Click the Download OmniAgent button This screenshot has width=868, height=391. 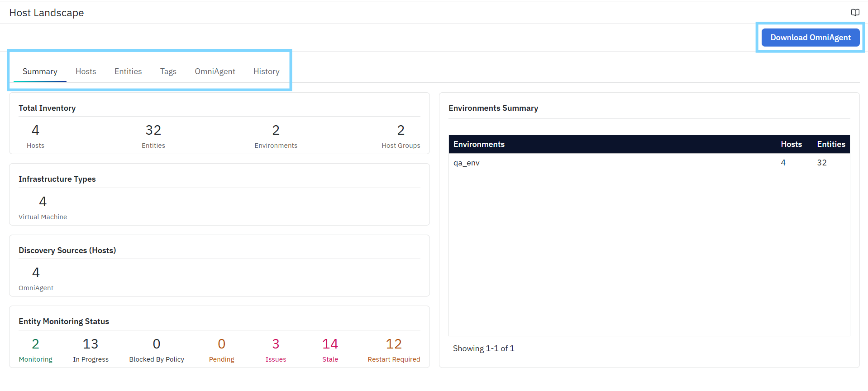click(x=810, y=38)
